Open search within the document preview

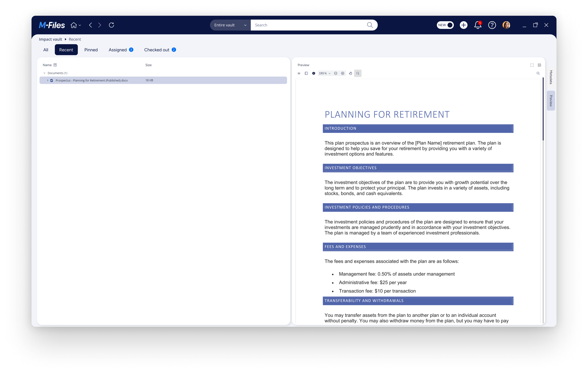point(538,73)
